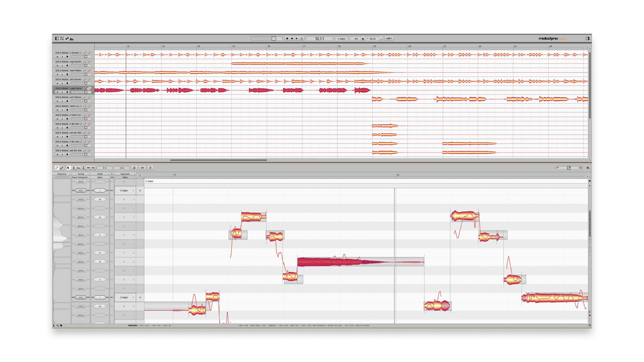Select the Pitch tool
The image size is (644, 362).
(x=74, y=168)
